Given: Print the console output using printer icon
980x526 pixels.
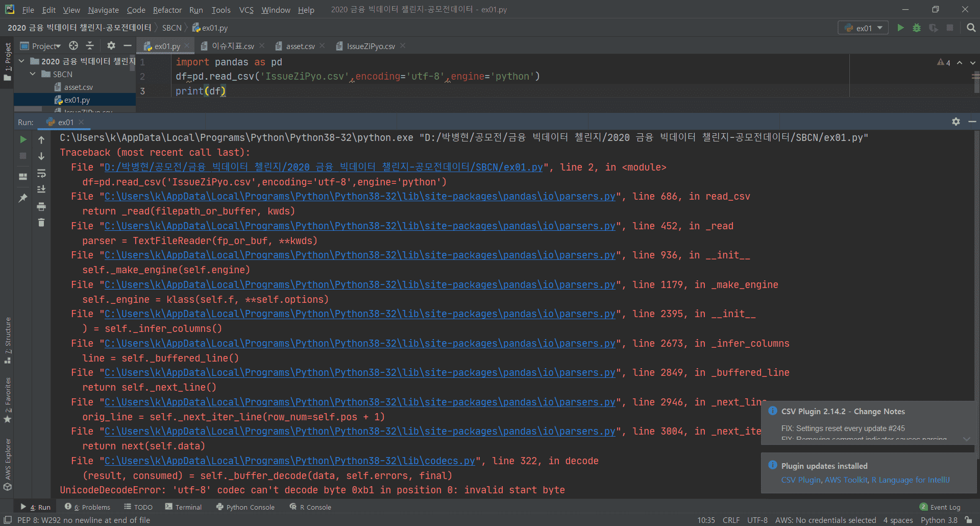Looking at the screenshot, I should pos(41,206).
